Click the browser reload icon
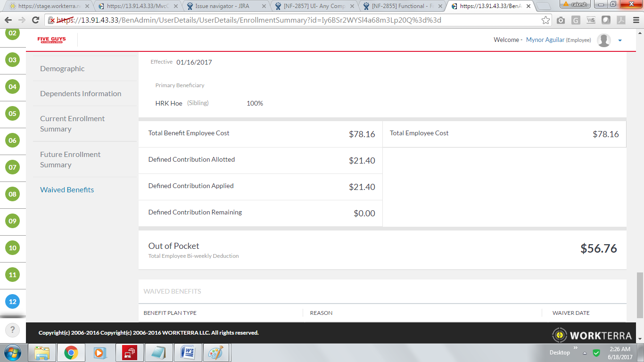 click(35, 20)
